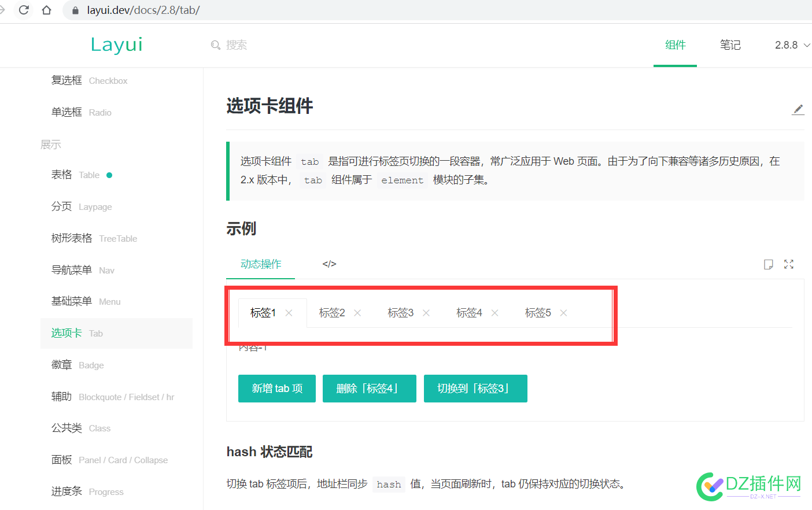Click the inline code word hash
The width and height of the screenshot is (812, 510).
tap(389, 484)
